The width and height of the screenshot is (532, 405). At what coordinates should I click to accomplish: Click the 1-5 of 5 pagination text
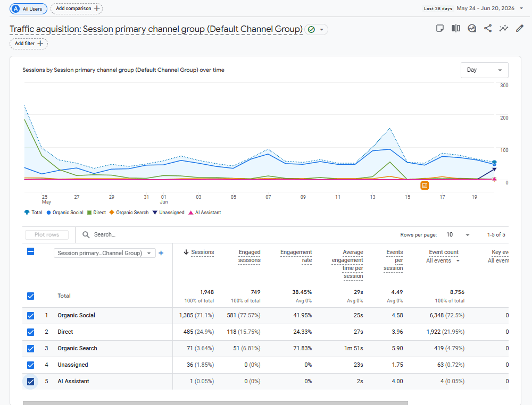[x=496, y=234]
